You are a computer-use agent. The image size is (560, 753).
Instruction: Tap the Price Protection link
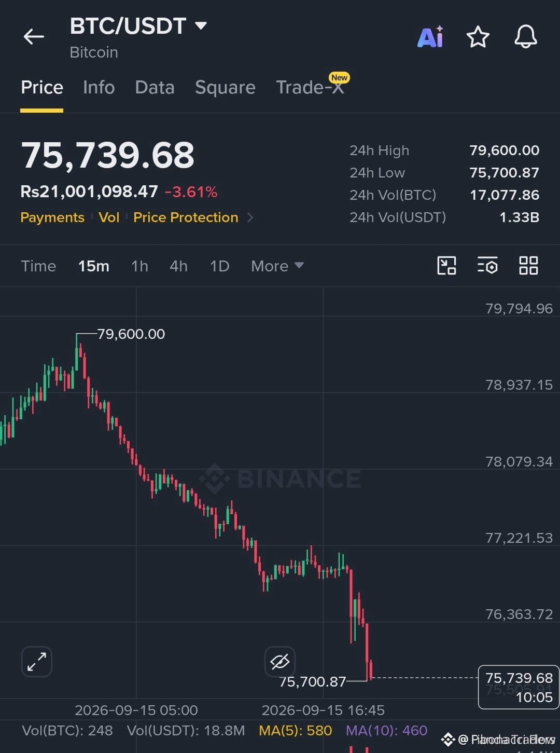coord(186,217)
